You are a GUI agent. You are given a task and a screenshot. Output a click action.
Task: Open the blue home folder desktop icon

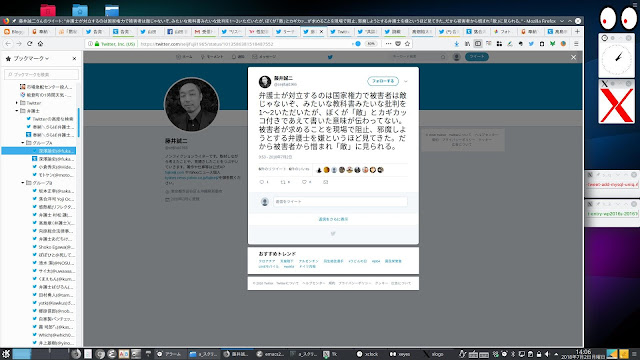(x=80, y=10)
